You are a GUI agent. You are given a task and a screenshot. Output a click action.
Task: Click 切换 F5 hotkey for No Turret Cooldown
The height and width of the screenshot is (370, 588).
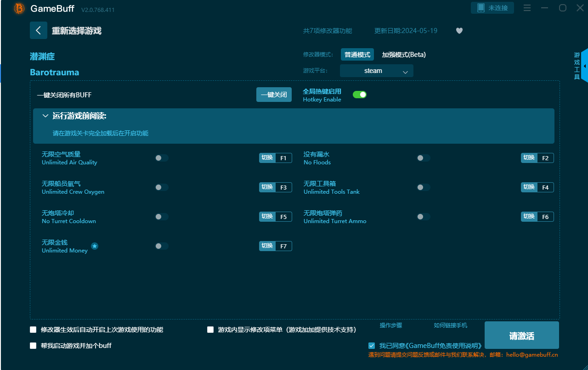pos(276,217)
